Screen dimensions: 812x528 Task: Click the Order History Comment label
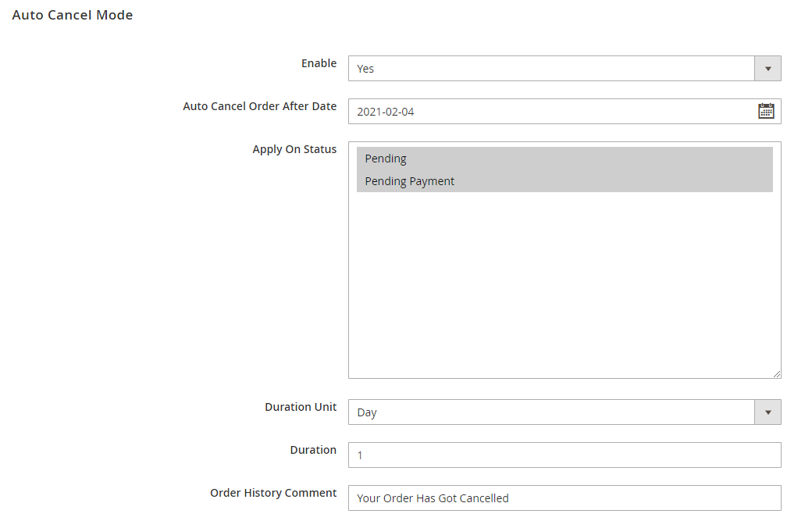coord(273,493)
